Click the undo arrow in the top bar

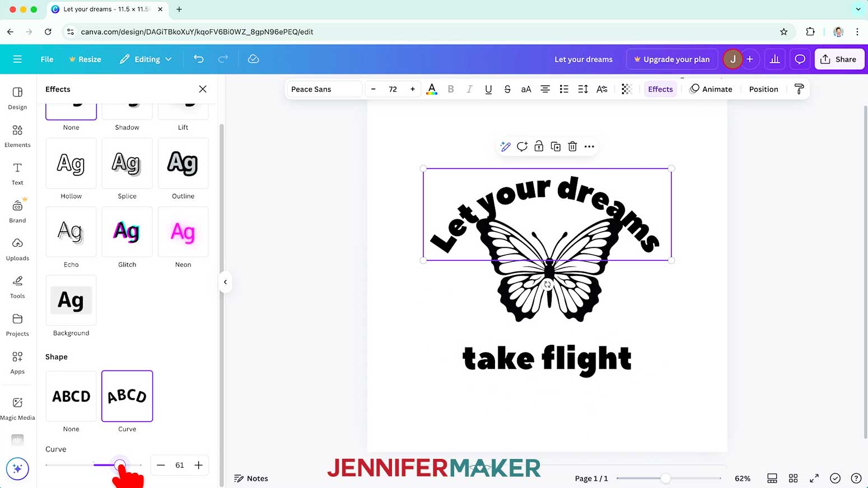199,59
